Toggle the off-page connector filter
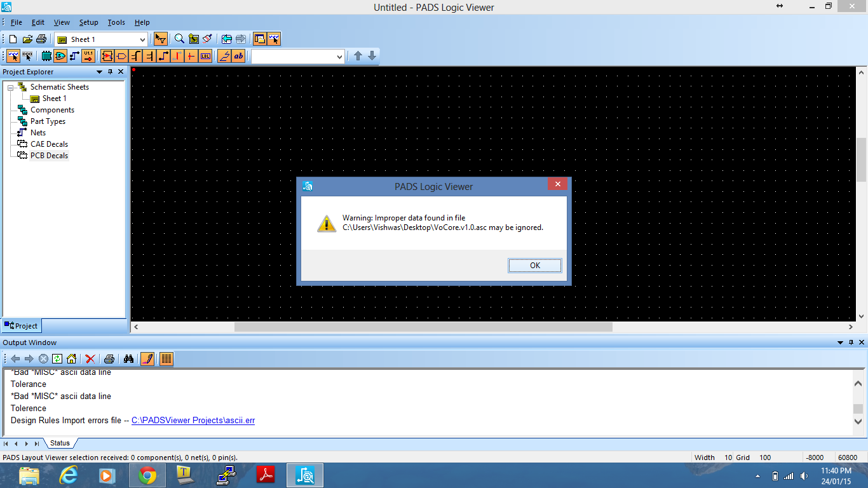The height and width of the screenshot is (488, 868). coord(121,57)
